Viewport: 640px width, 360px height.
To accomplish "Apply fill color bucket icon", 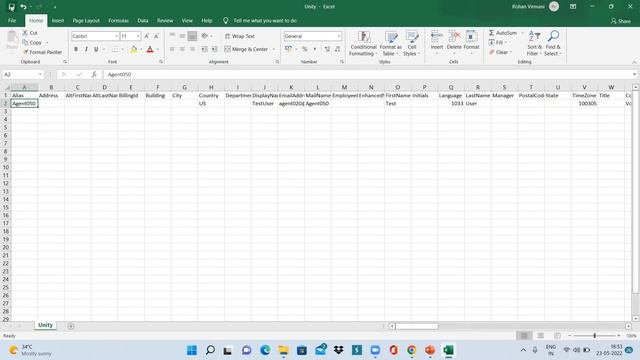I will (x=133, y=49).
